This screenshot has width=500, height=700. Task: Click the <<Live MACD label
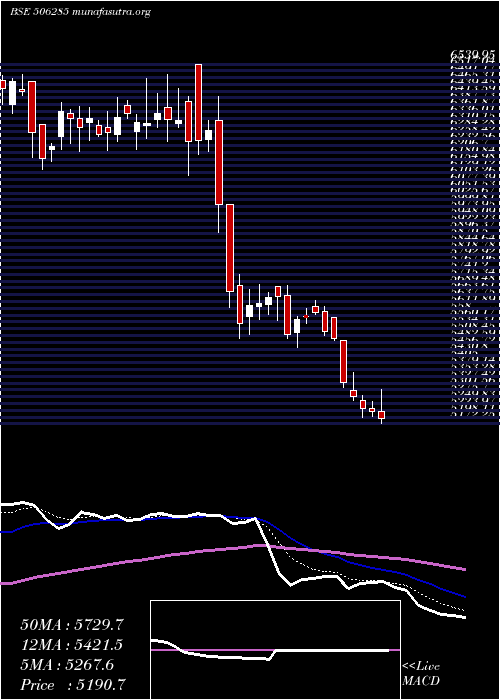point(421,674)
